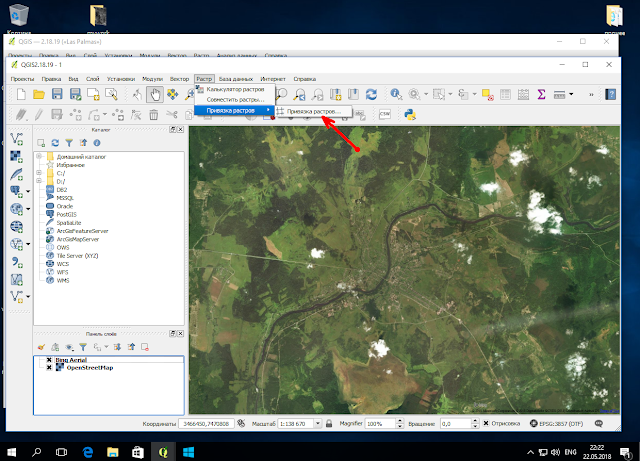The width and height of the screenshot is (640, 461).
Task: Open the Database menu in menu bar
Action: (236, 79)
